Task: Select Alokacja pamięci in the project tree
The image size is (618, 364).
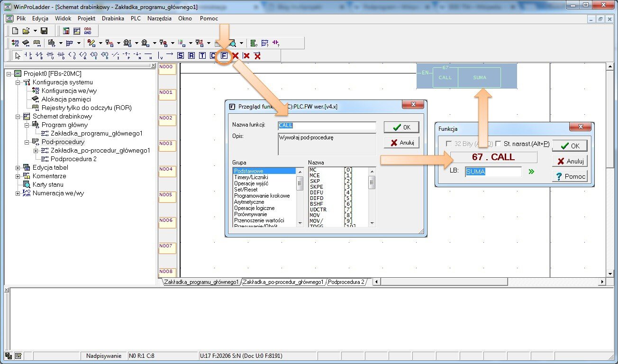Action: click(x=66, y=99)
